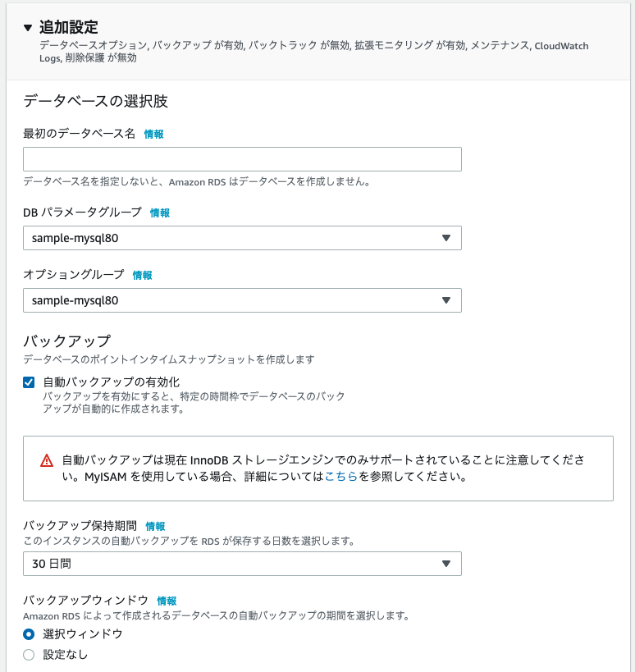
Task: Select the 設定なし radio button
Action: [29, 655]
